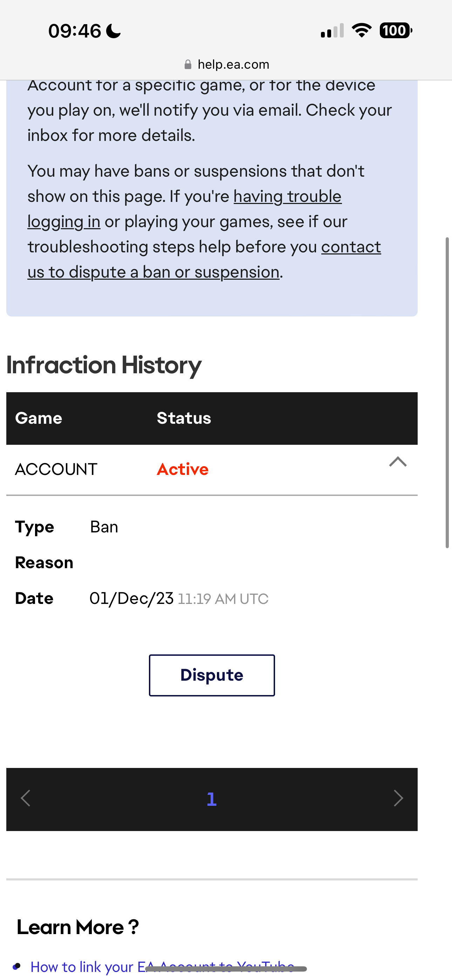The image size is (452, 980).
Task: Tap the Wi-Fi status icon
Action: tap(362, 30)
